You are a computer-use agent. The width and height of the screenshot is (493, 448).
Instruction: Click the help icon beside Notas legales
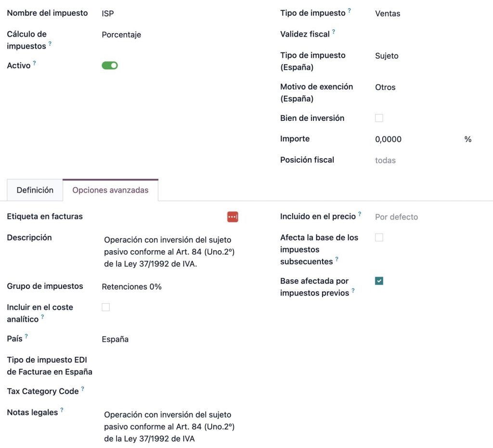point(62,410)
